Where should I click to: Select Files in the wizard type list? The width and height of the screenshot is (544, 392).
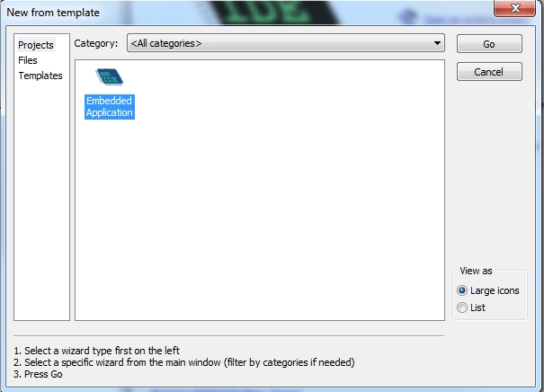pos(28,60)
